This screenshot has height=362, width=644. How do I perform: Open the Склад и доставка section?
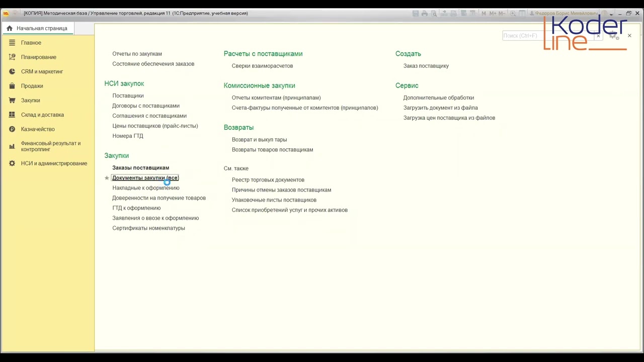[x=42, y=115]
